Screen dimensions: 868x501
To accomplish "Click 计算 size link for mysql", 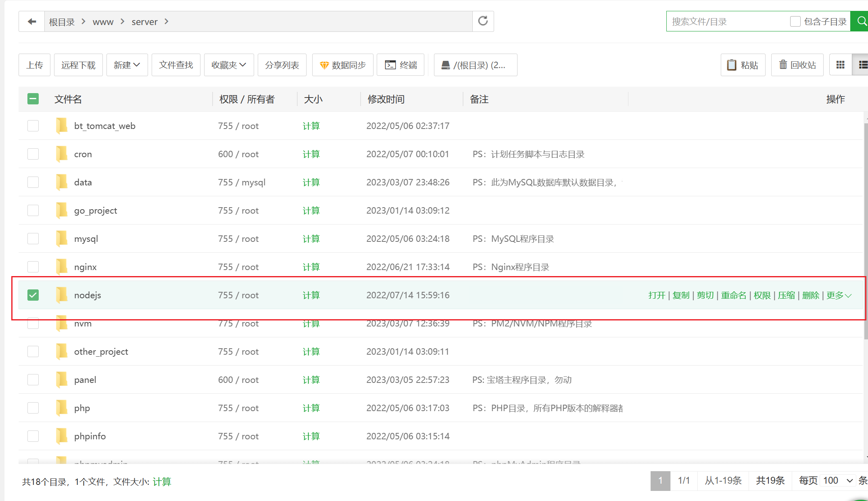I will pyautogui.click(x=311, y=239).
